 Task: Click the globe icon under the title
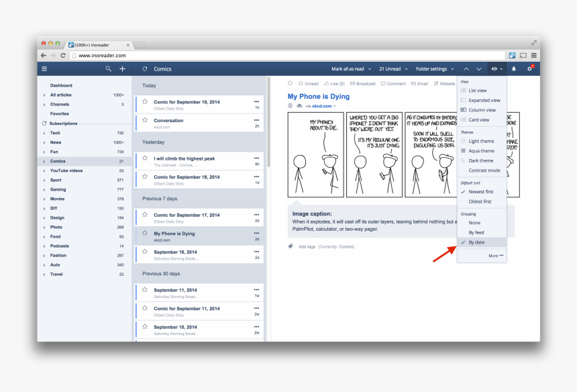(x=291, y=106)
